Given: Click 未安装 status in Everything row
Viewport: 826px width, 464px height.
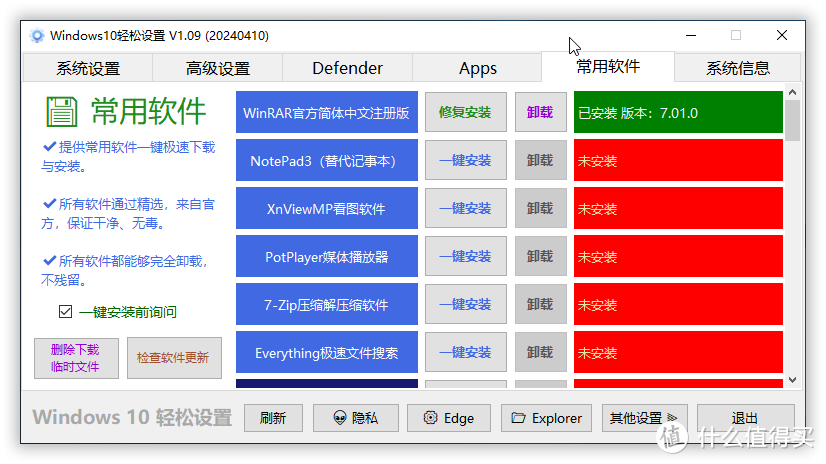Looking at the screenshot, I should 678,352.
